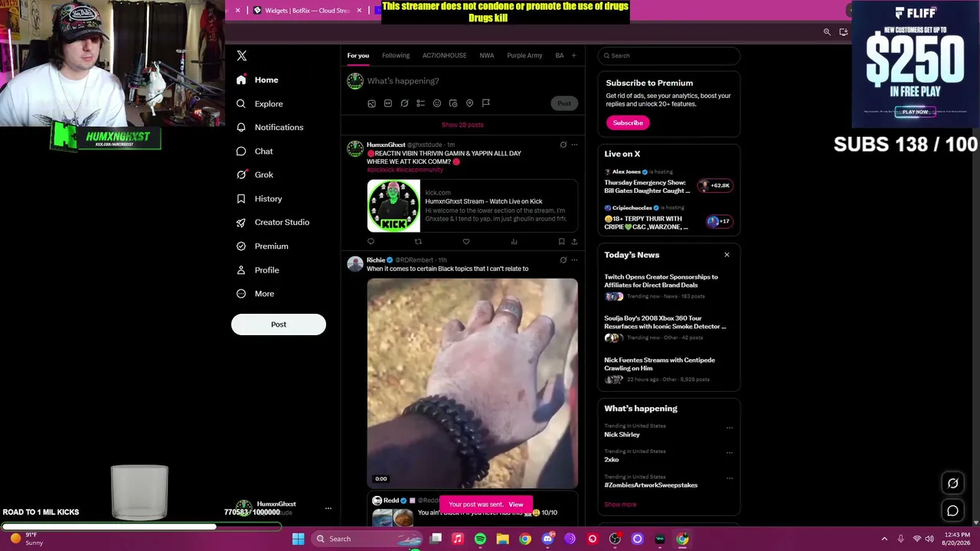Click the Subscribe button for Premium
The width and height of the screenshot is (980, 551).
628,123
